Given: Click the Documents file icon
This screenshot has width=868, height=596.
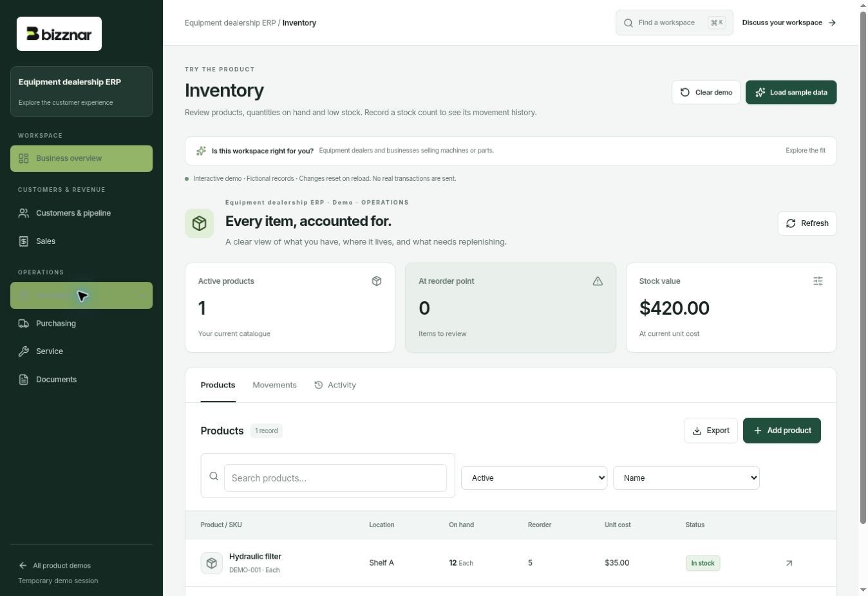Looking at the screenshot, I should (x=24, y=380).
